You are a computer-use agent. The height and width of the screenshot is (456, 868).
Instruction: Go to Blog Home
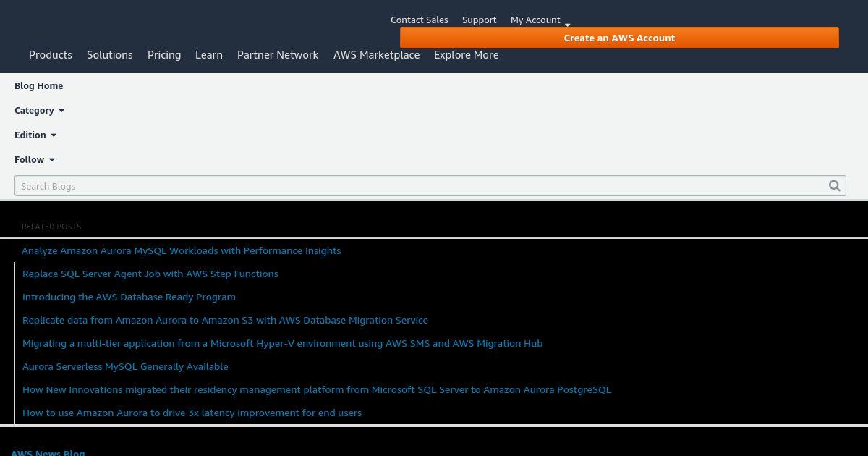coord(38,85)
